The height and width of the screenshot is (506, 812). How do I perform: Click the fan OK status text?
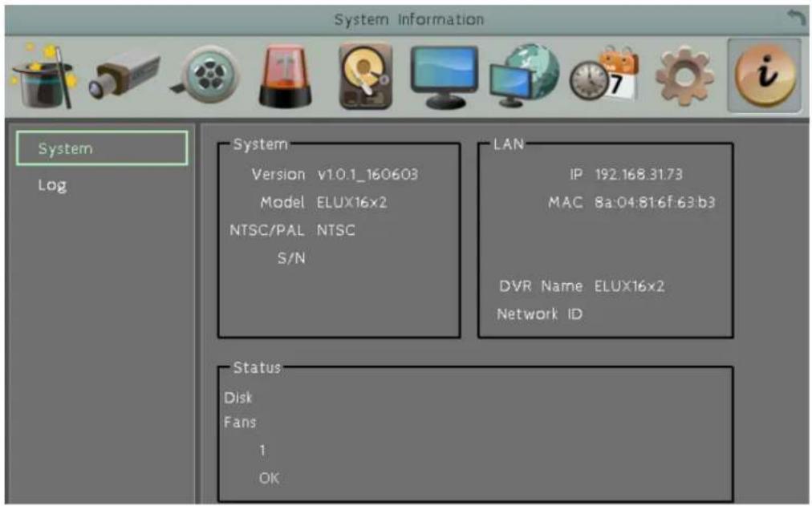pos(269,478)
